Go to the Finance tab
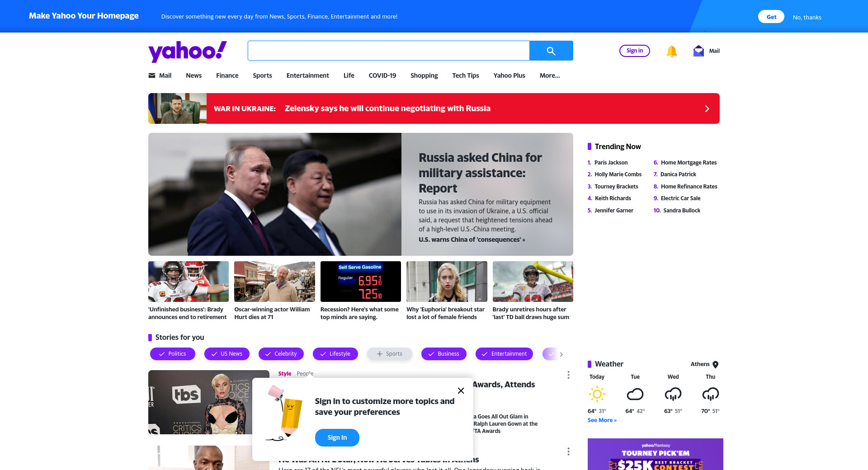The image size is (868, 470). [x=227, y=75]
